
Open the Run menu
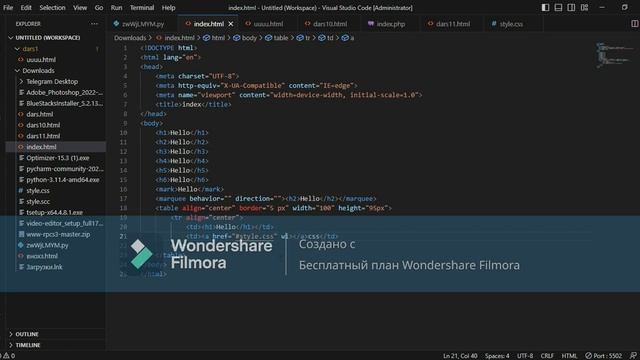pos(116,8)
